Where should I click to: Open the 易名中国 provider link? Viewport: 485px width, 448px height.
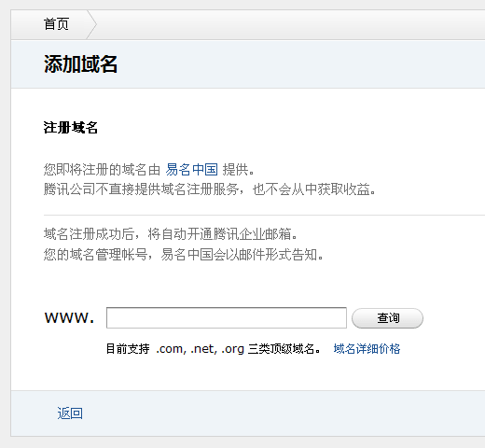191,170
